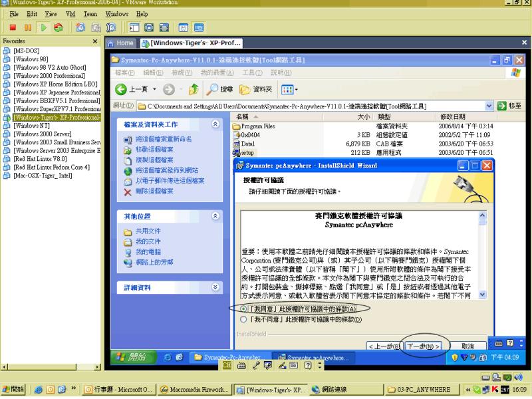The width and height of the screenshot is (532, 399).
Task: Click license text scrollbar down arrow
Action: tap(482, 295)
